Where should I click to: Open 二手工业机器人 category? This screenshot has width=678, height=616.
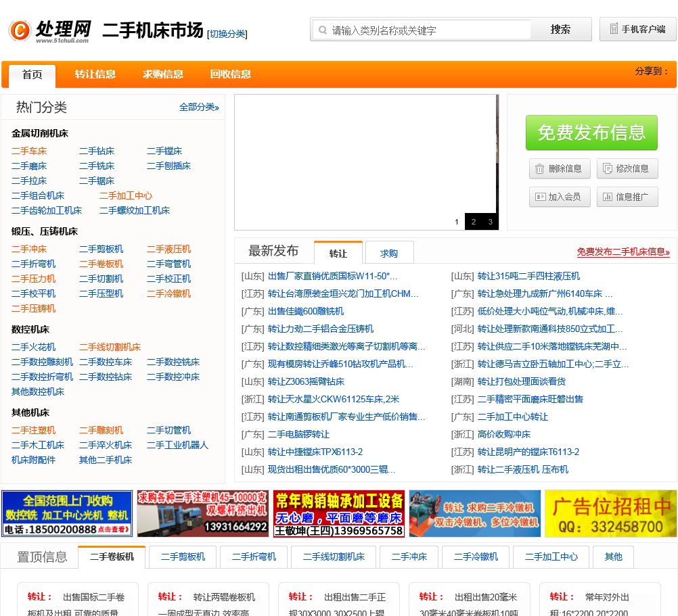click(x=177, y=445)
